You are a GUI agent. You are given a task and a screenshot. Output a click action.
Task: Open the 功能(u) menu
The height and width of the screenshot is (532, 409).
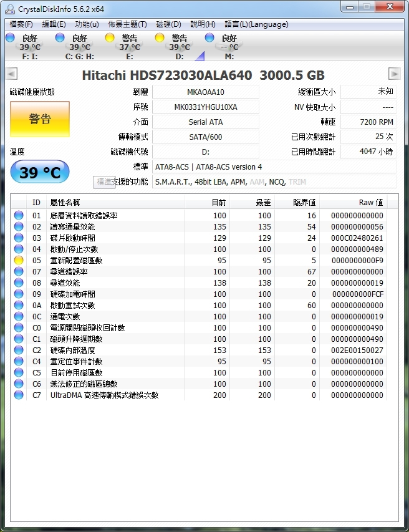[x=87, y=24]
